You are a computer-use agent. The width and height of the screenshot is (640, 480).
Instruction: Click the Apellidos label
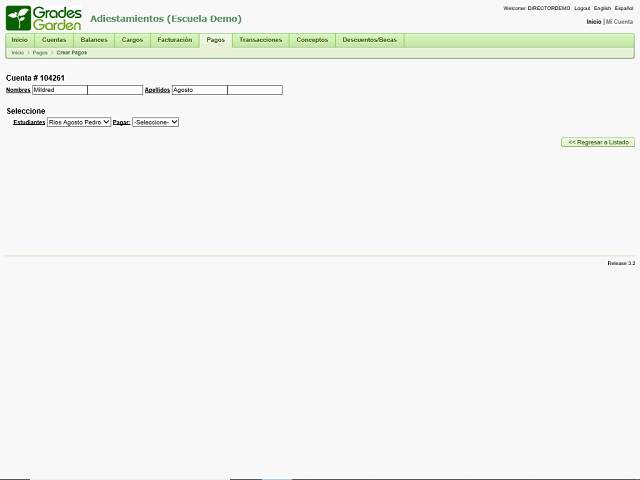click(x=157, y=90)
